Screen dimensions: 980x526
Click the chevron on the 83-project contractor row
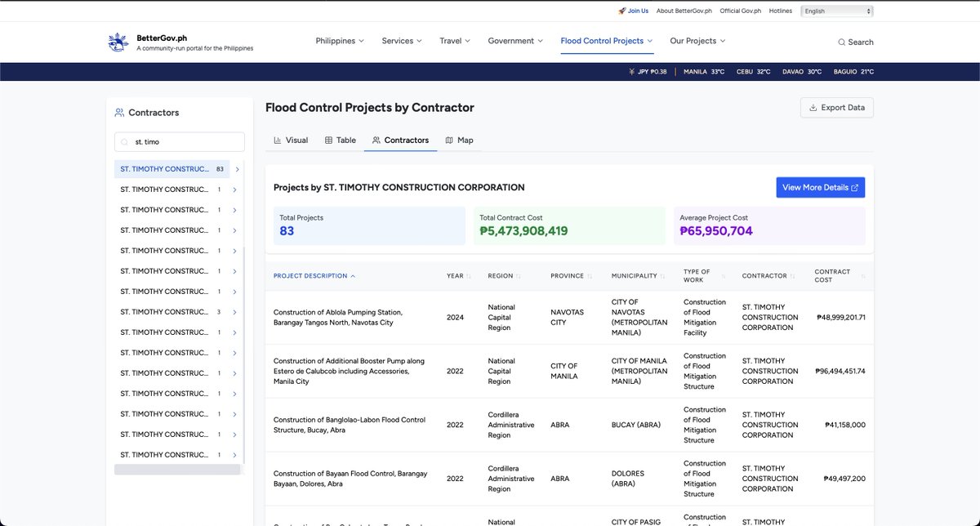[x=237, y=170]
